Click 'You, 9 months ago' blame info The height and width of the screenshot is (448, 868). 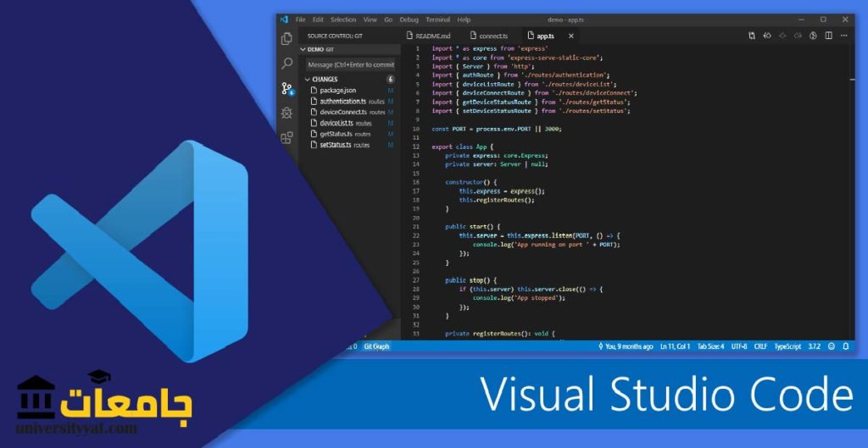[626, 346]
